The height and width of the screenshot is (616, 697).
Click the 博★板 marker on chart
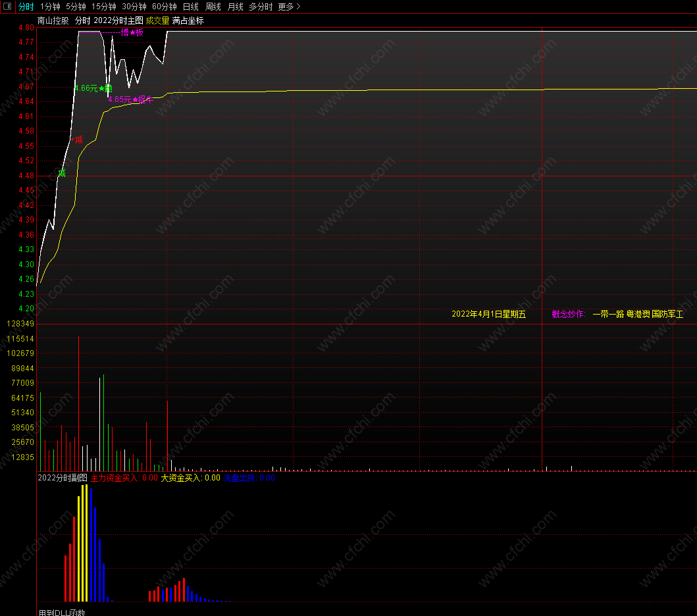132,32
